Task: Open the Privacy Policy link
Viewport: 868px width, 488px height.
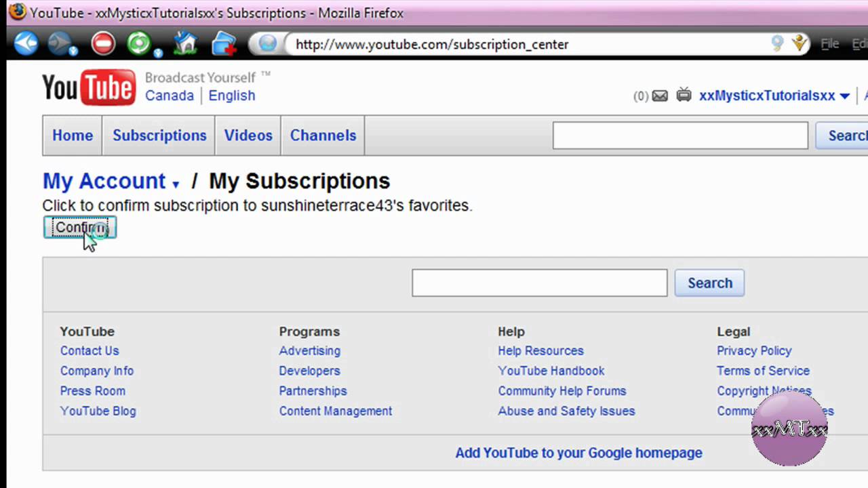Action: (x=754, y=351)
